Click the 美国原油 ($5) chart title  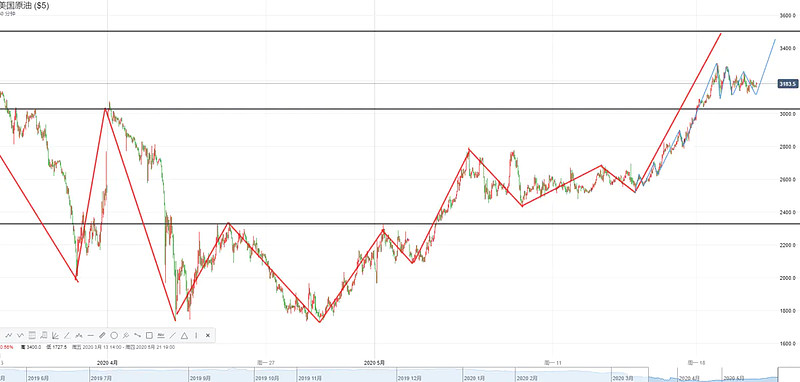(24, 6)
